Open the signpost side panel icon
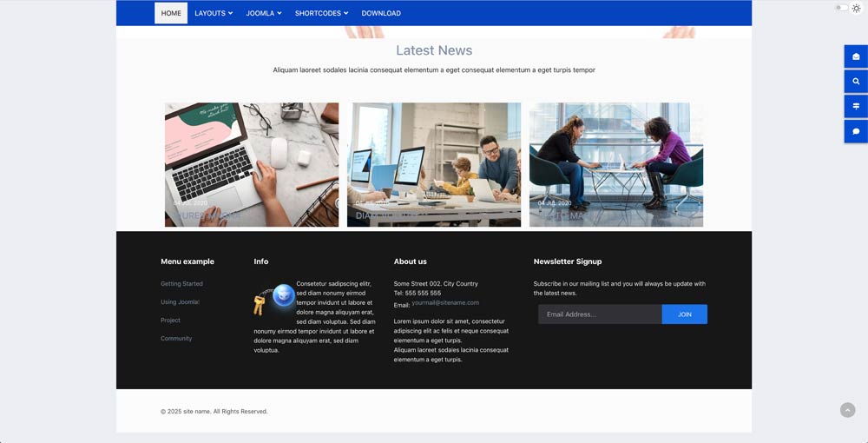This screenshot has height=443, width=868. (x=856, y=107)
